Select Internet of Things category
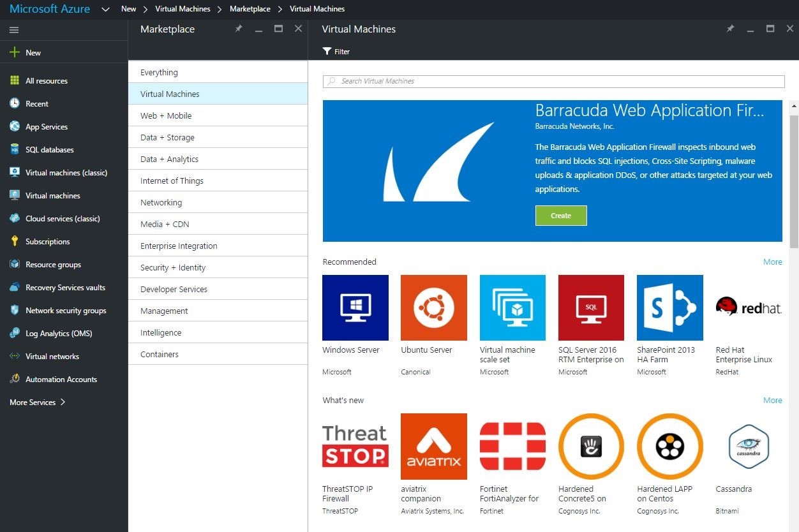The image size is (799, 532). [x=218, y=181]
